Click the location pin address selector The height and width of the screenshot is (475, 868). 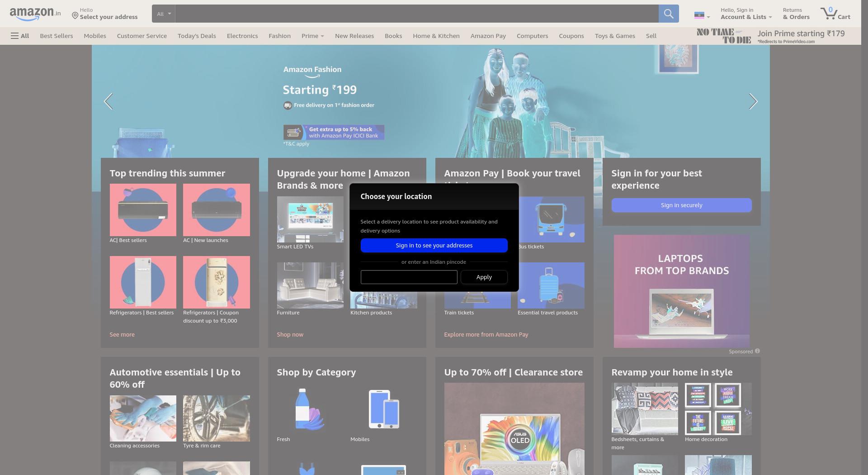(104, 14)
